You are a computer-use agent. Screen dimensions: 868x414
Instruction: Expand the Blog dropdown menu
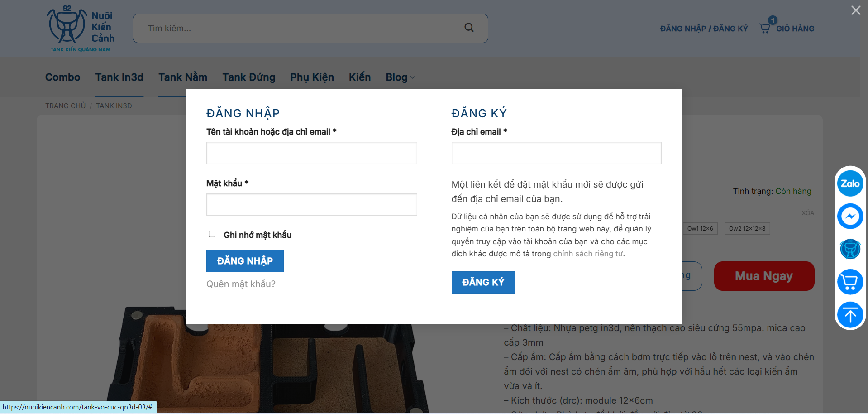[x=400, y=77]
